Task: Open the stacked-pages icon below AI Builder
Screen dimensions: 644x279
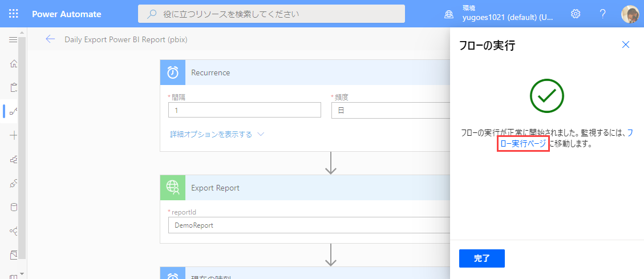Action: pos(13,255)
